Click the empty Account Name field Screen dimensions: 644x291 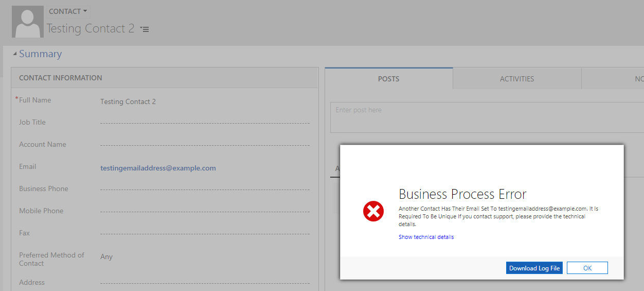205,145
